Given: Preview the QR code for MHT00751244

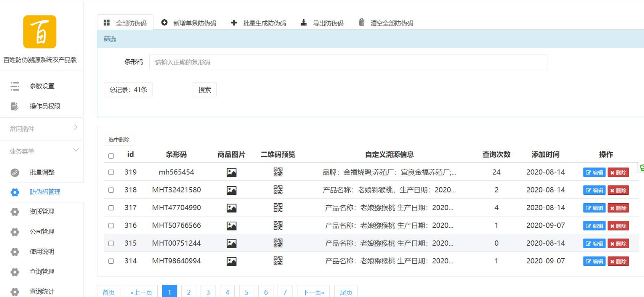Looking at the screenshot, I should (x=278, y=243).
